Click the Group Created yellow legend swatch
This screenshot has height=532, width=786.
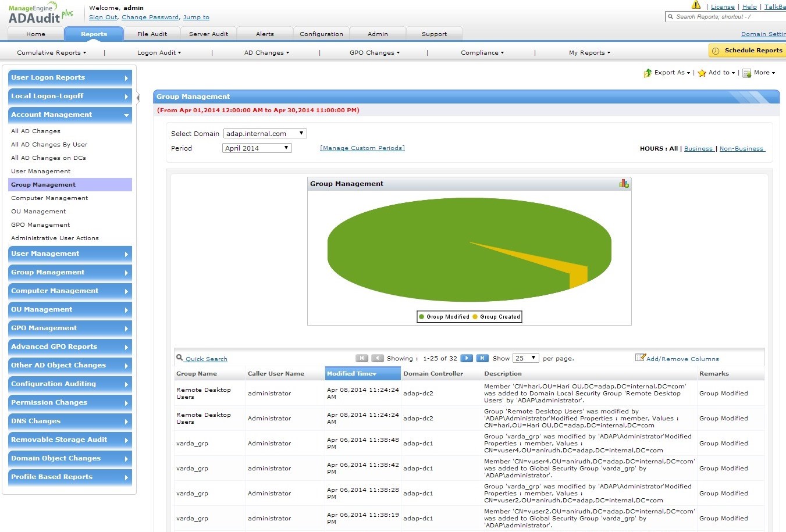(x=475, y=317)
